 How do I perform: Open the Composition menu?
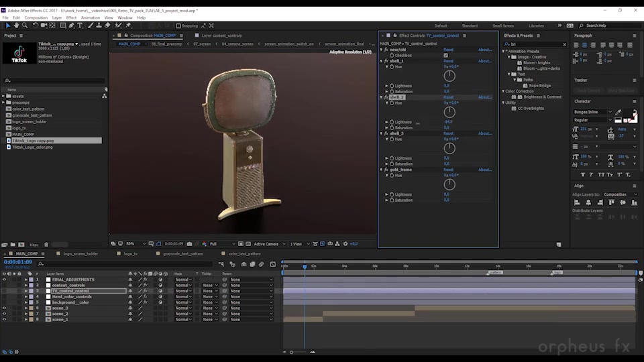[36, 17]
